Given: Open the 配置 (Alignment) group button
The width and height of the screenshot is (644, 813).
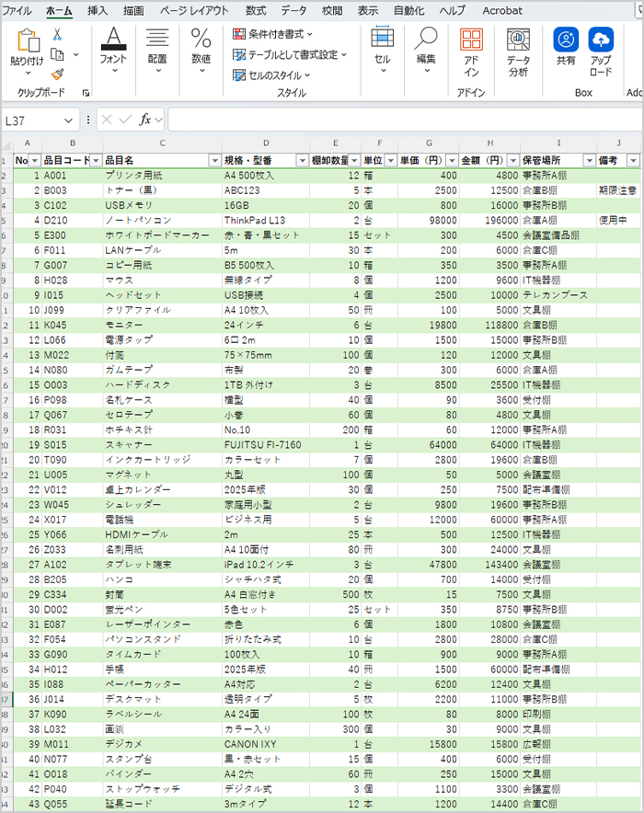Looking at the screenshot, I should [x=157, y=51].
